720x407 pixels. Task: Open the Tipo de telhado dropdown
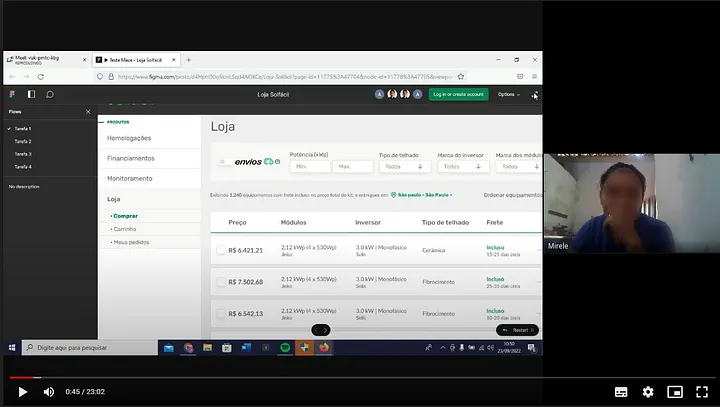coord(405,167)
